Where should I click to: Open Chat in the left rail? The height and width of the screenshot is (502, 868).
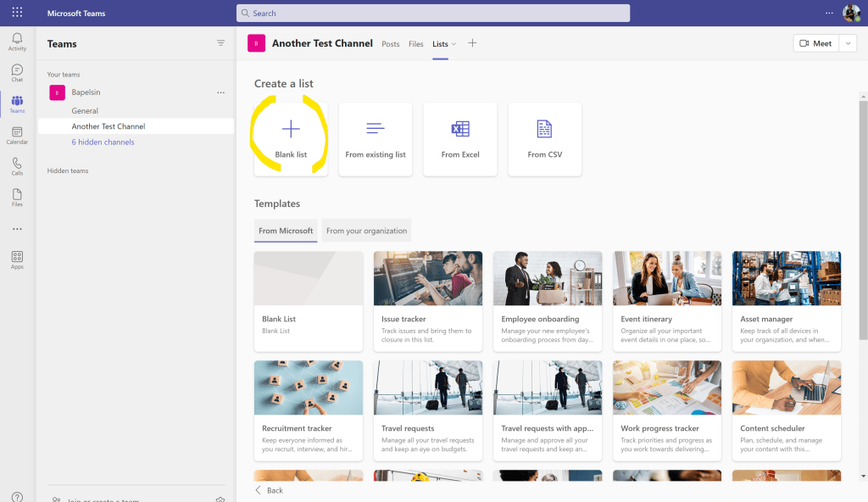[x=17, y=73]
